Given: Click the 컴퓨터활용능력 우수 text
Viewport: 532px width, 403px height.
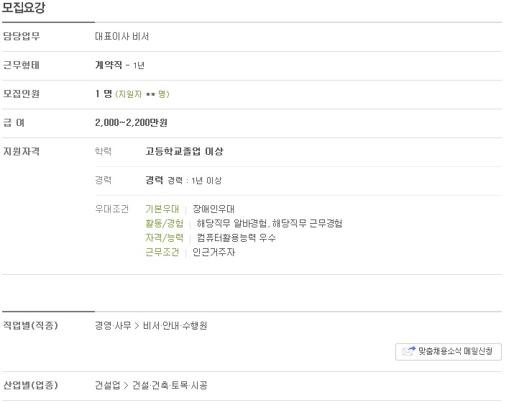Looking at the screenshot, I should 236,237.
